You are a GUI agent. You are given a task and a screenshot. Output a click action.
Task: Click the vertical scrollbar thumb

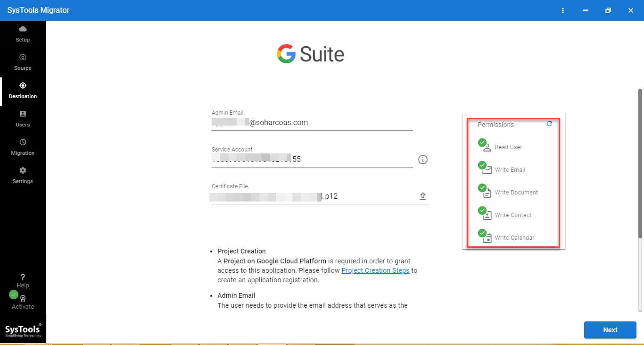coord(640,163)
